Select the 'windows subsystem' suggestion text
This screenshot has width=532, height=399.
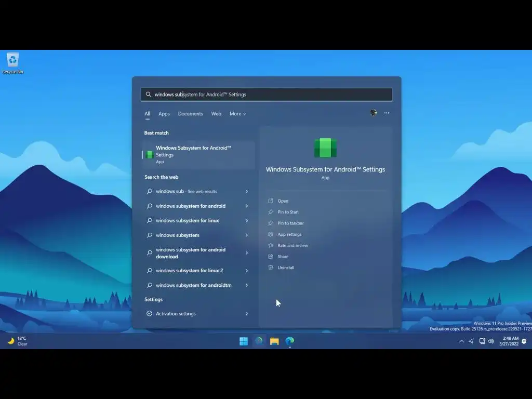pyautogui.click(x=178, y=235)
